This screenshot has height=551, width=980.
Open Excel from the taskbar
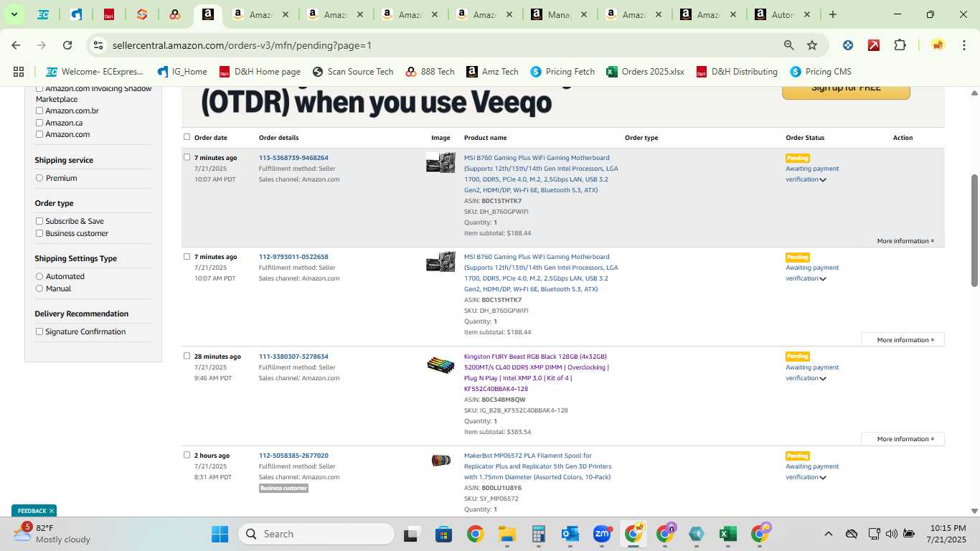(727, 534)
